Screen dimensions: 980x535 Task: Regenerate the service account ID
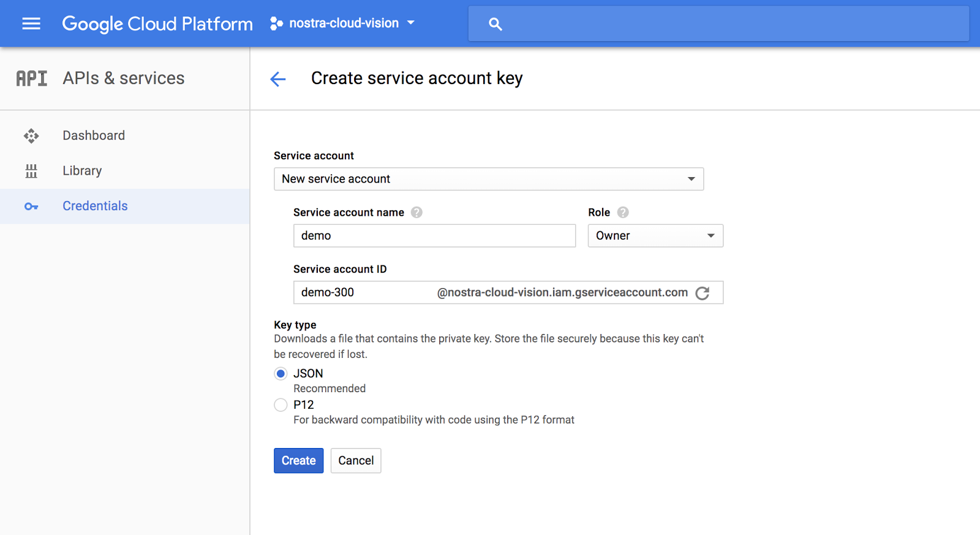coord(703,293)
